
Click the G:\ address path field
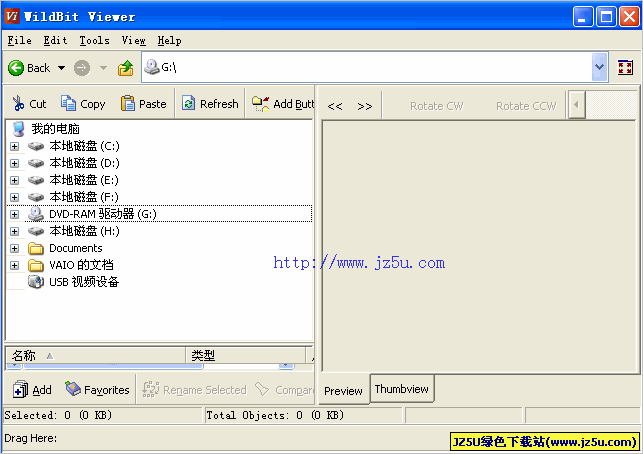(367, 67)
